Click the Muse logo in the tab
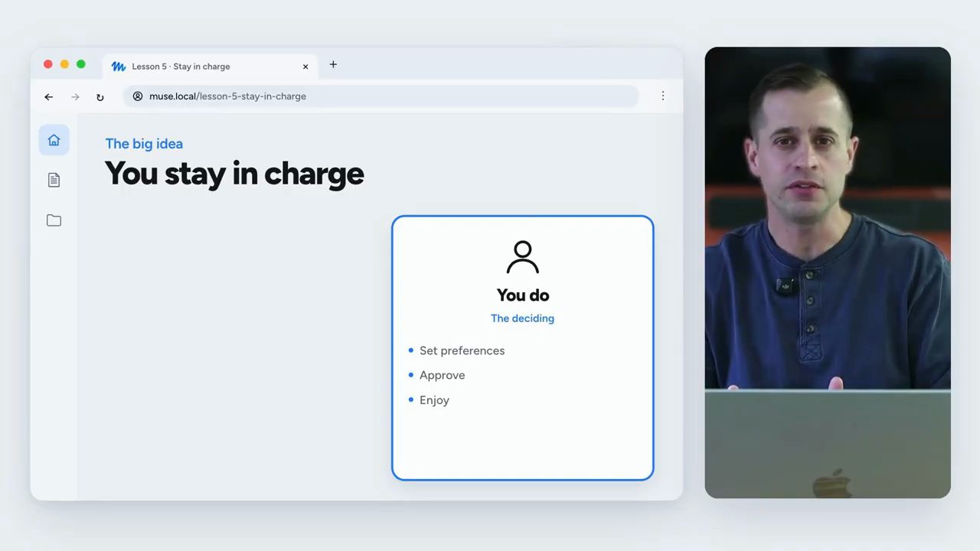This screenshot has height=551, width=980. 119,67
